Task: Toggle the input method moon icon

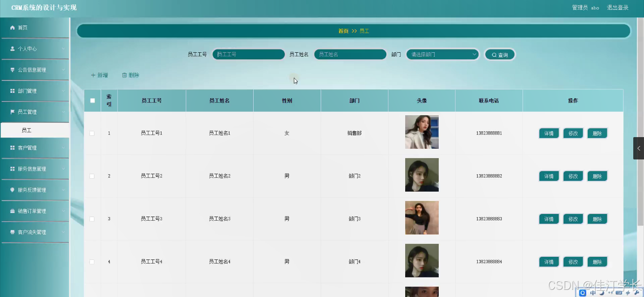Action: [x=602, y=293]
